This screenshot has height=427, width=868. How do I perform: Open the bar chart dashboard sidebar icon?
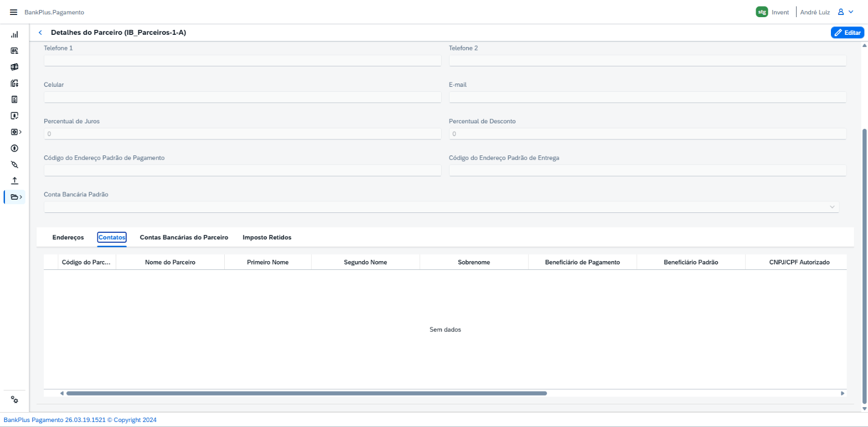(14, 34)
